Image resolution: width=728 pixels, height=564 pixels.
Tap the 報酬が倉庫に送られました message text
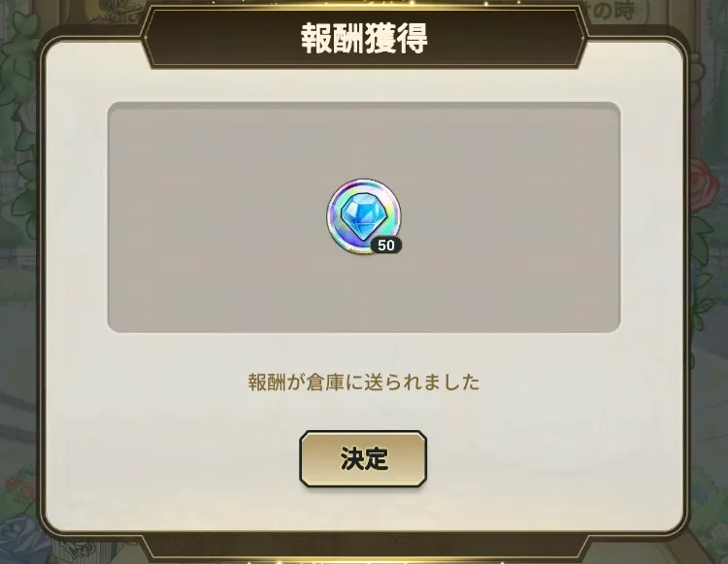[x=364, y=382]
